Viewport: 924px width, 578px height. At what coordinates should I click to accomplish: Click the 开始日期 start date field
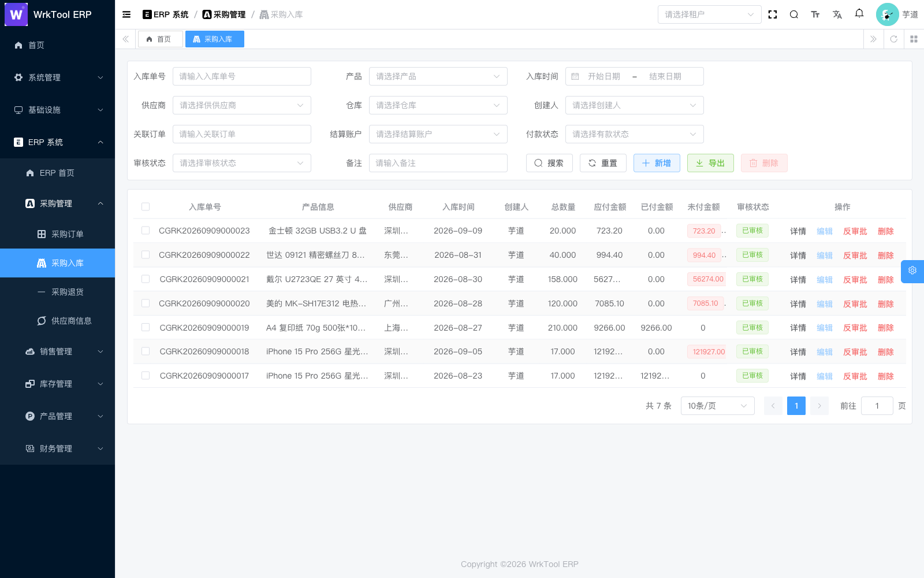(604, 76)
